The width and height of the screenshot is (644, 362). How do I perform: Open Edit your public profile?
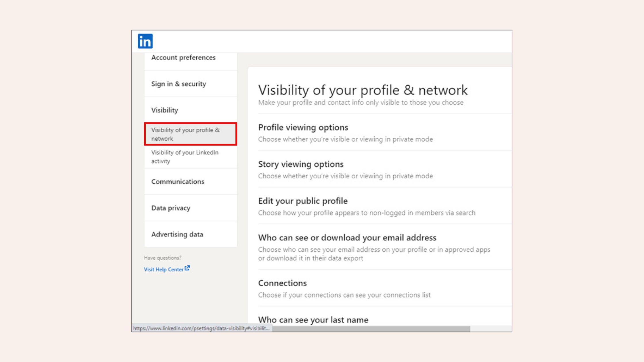(303, 201)
